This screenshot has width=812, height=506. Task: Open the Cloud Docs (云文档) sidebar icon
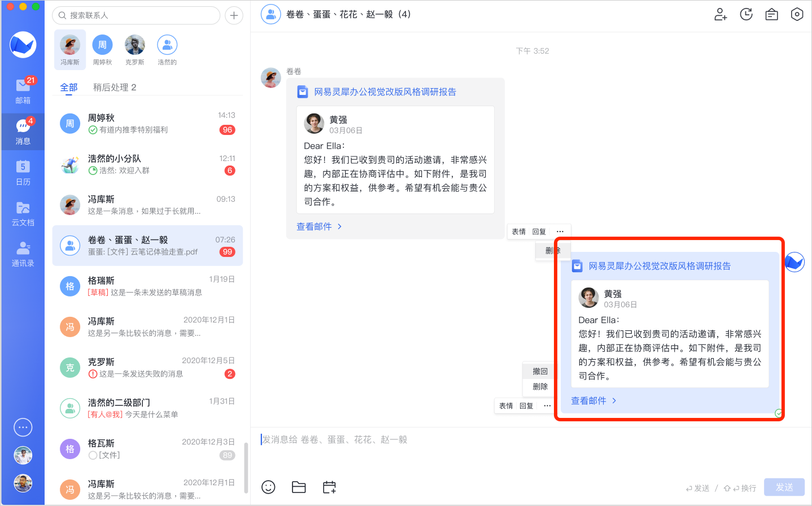coord(23,213)
